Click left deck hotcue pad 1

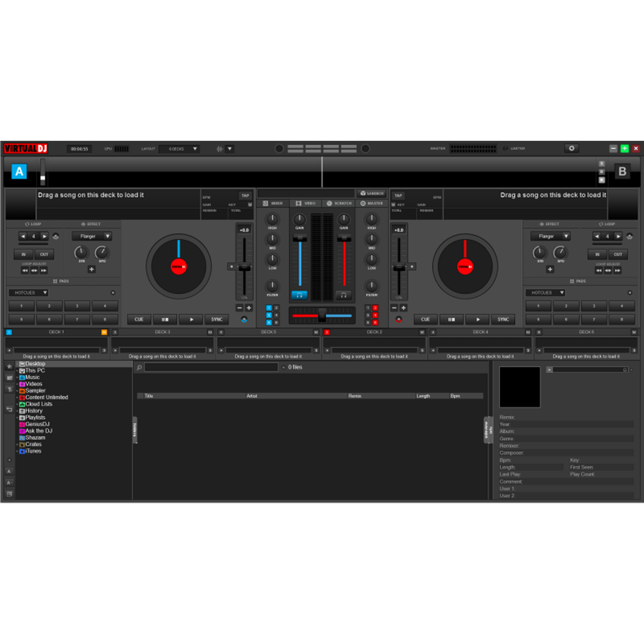(x=21, y=306)
